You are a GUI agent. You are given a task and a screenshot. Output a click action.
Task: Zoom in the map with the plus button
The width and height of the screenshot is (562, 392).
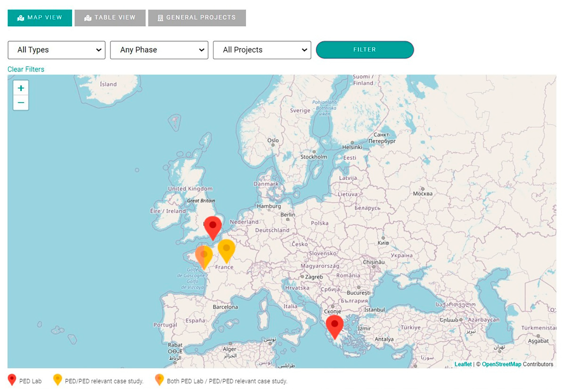click(x=21, y=88)
